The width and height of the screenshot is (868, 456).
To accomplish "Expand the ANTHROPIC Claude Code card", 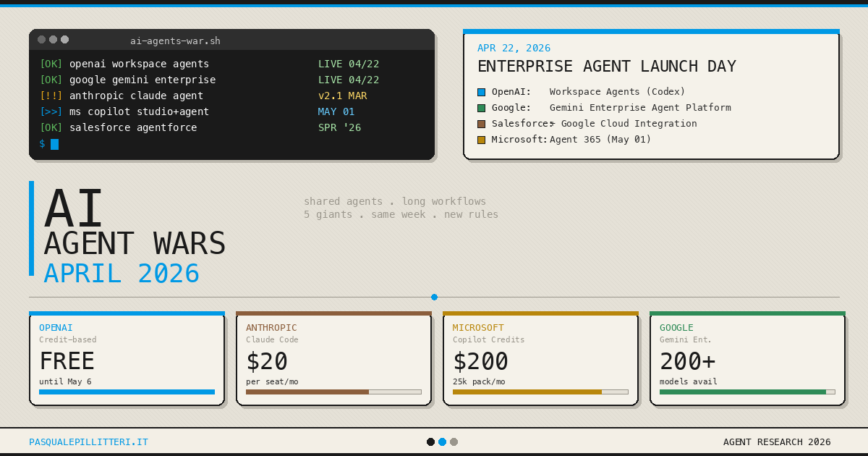I will (x=333, y=358).
